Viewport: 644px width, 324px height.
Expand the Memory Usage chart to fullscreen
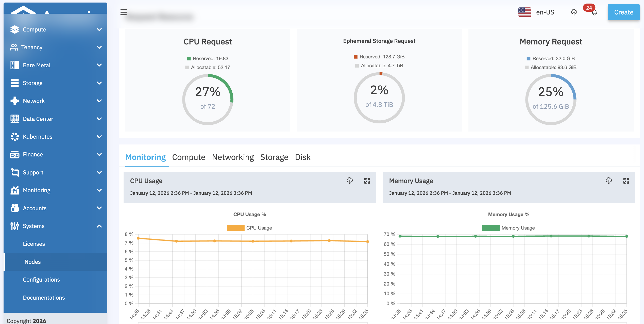626,181
